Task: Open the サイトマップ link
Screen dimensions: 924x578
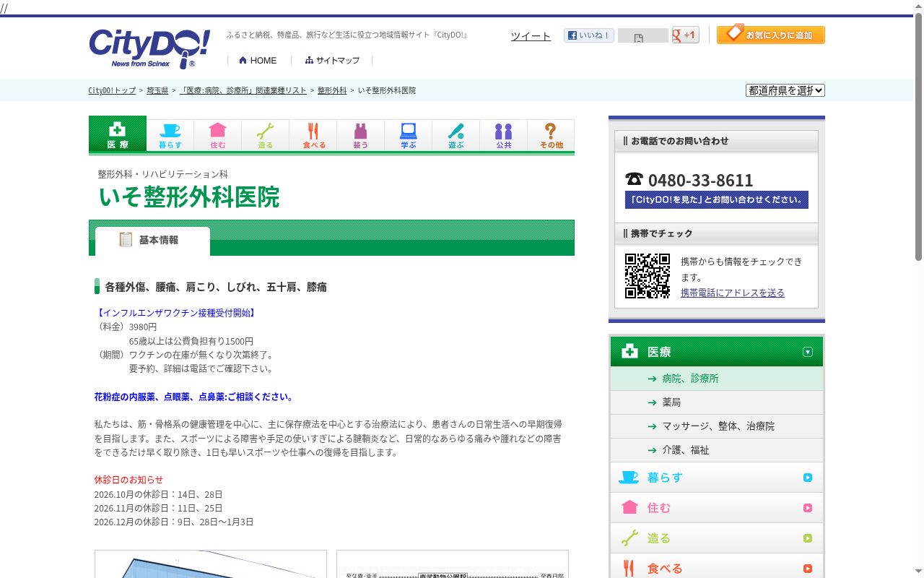Action: click(x=332, y=61)
